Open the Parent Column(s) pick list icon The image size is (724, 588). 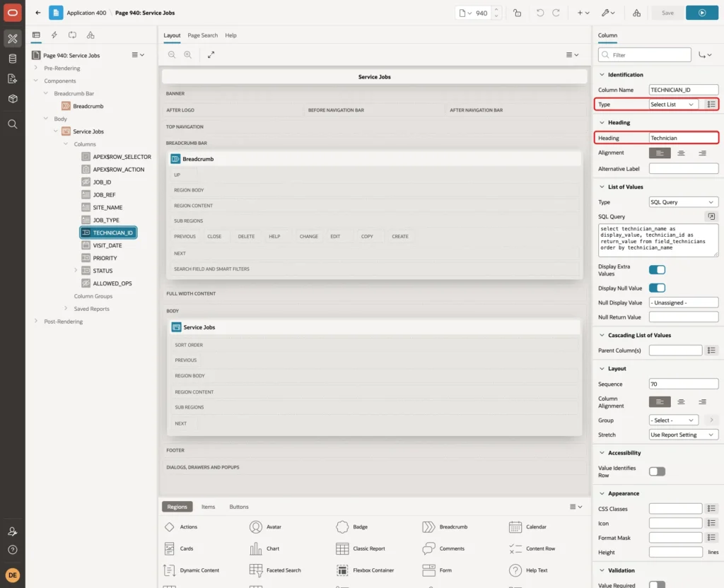click(711, 351)
